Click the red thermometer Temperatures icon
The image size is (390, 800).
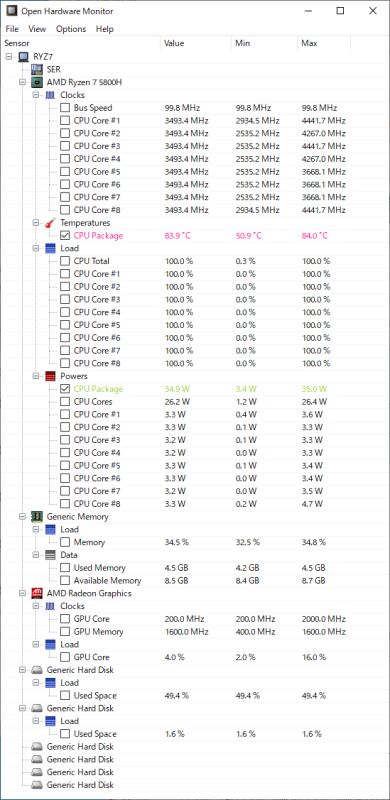(50, 222)
